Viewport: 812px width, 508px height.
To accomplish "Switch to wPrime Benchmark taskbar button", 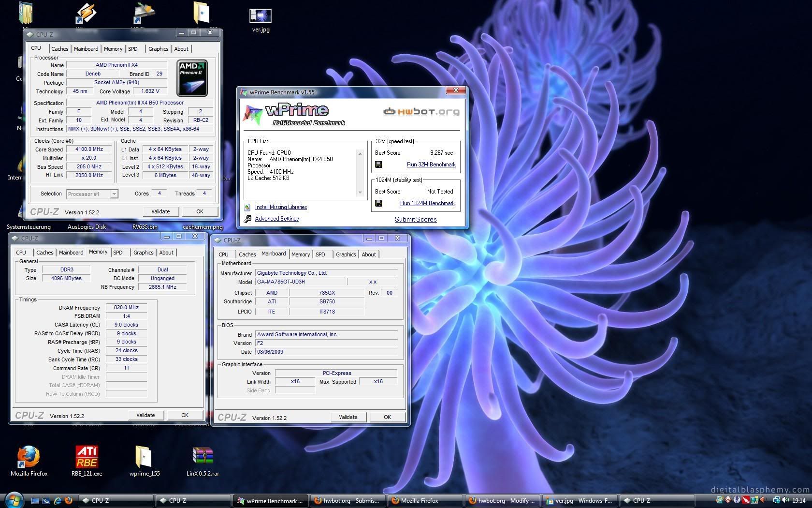I will (x=270, y=501).
